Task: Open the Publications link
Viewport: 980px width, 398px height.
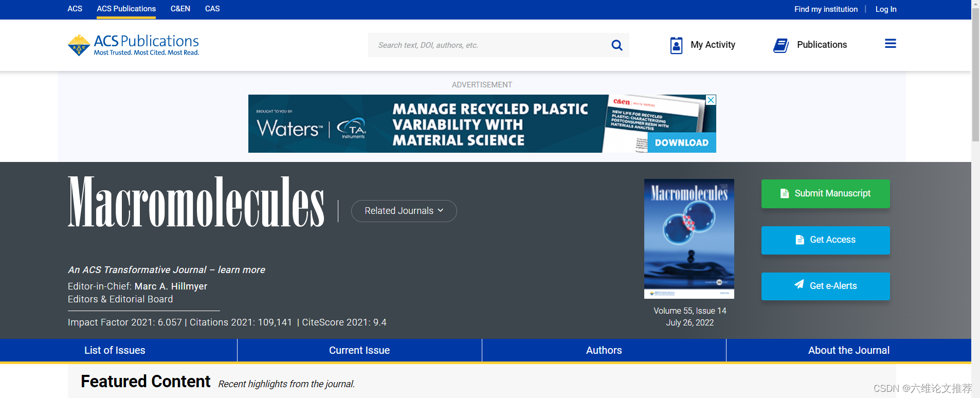Action: pos(822,45)
